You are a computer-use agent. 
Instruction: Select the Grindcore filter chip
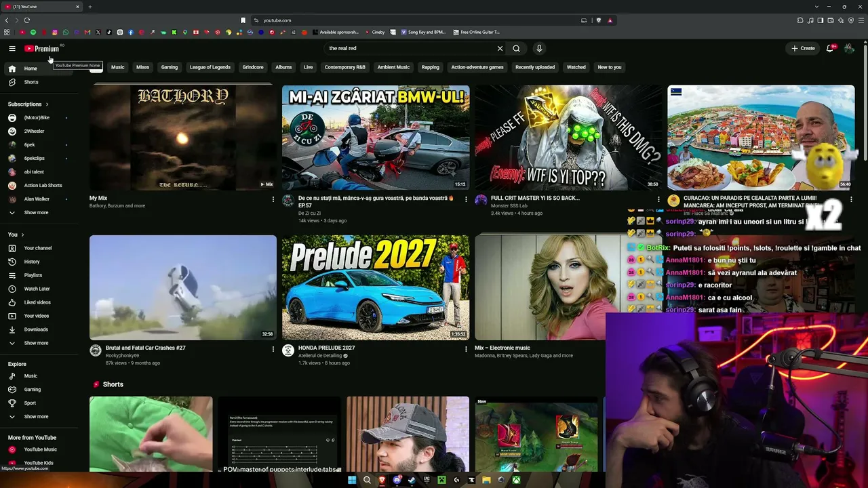click(253, 67)
